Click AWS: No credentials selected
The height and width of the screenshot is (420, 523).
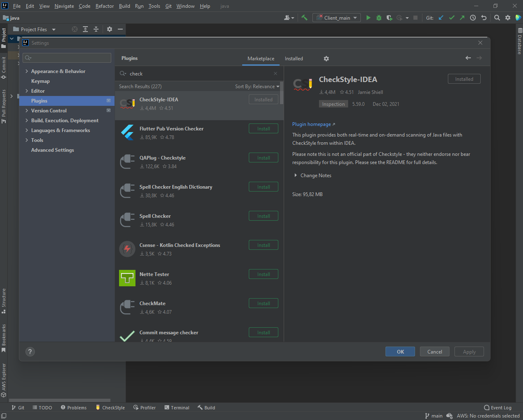click(x=488, y=416)
